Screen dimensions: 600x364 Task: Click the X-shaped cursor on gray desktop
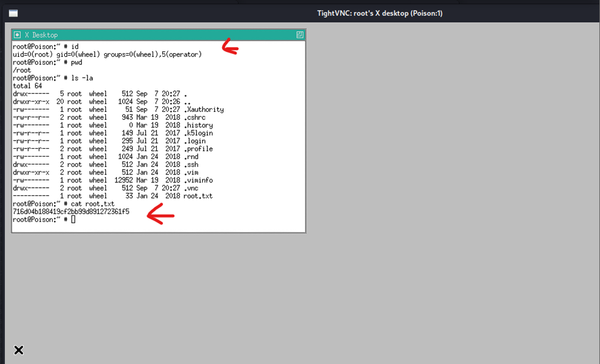point(19,350)
